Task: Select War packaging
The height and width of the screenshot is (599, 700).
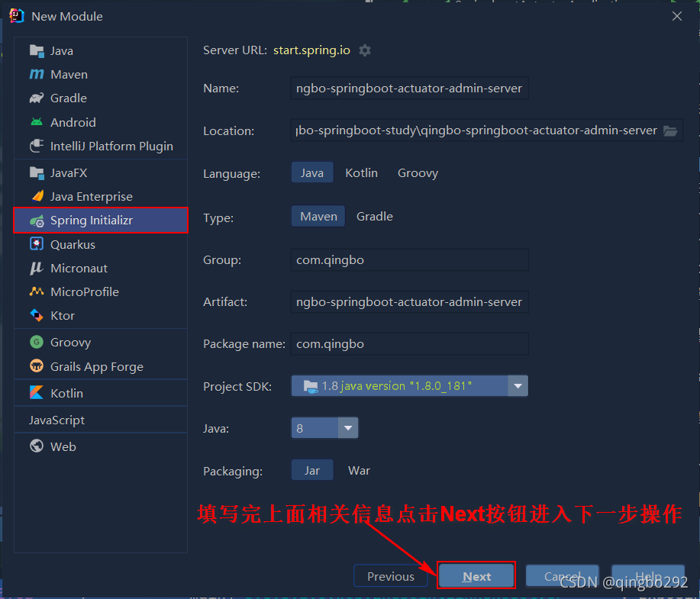Action: (x=359, y=471)
